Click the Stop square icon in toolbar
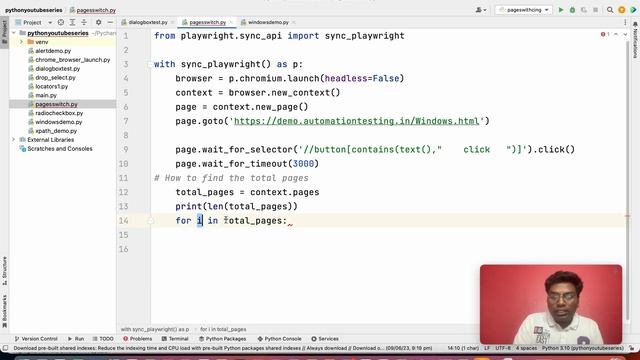Viewport: 640px width, 360px height. click(x=596, y=10)
